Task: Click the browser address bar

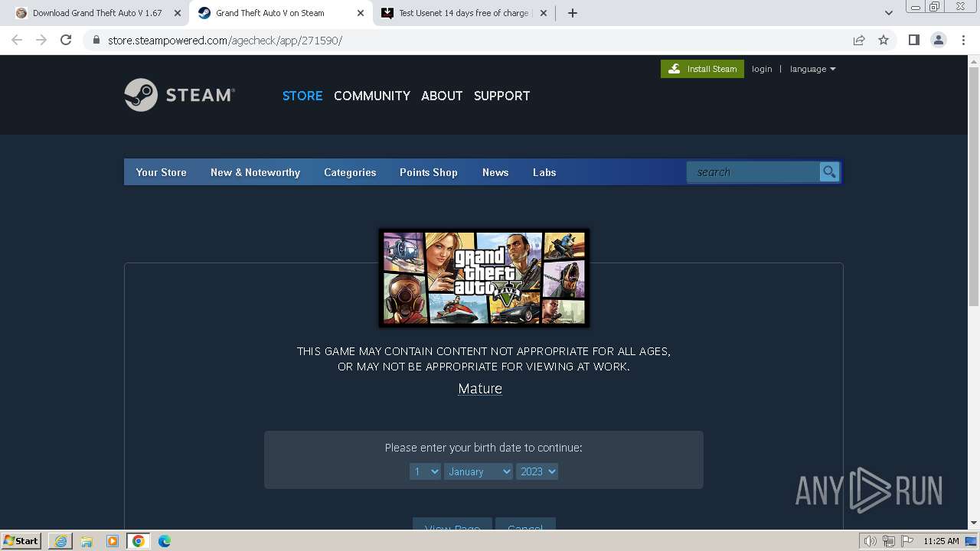Action: [467, 40]
